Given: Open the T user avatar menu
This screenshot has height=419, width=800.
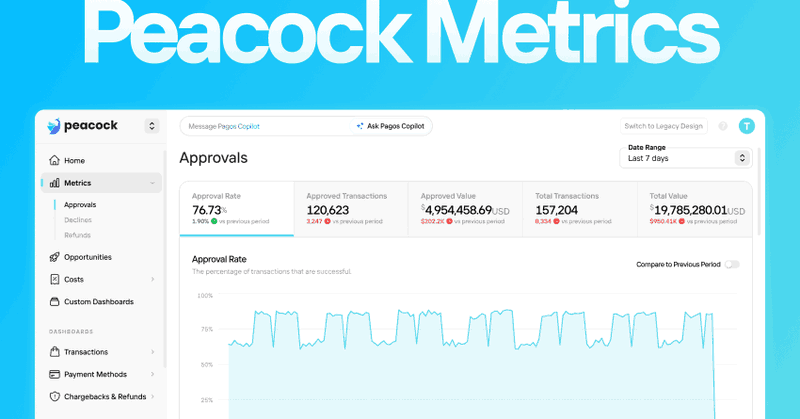Looking at the screenshot, I should point(746,126).
